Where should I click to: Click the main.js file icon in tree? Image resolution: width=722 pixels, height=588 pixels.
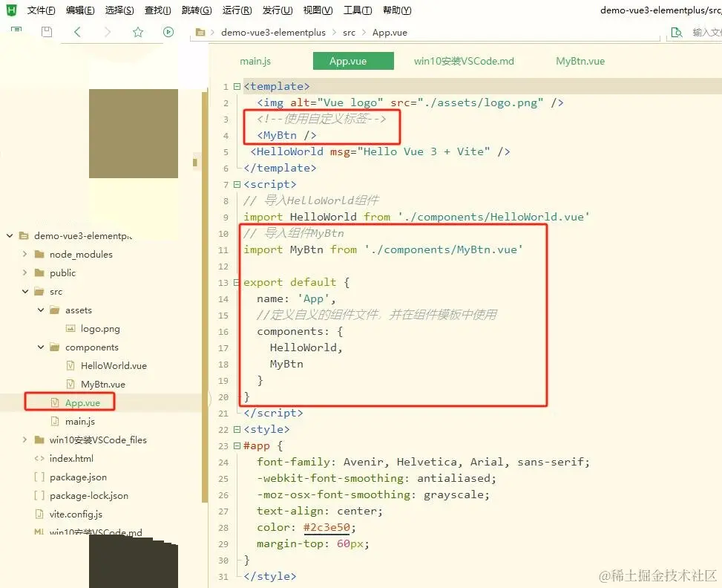coord(55,421)
